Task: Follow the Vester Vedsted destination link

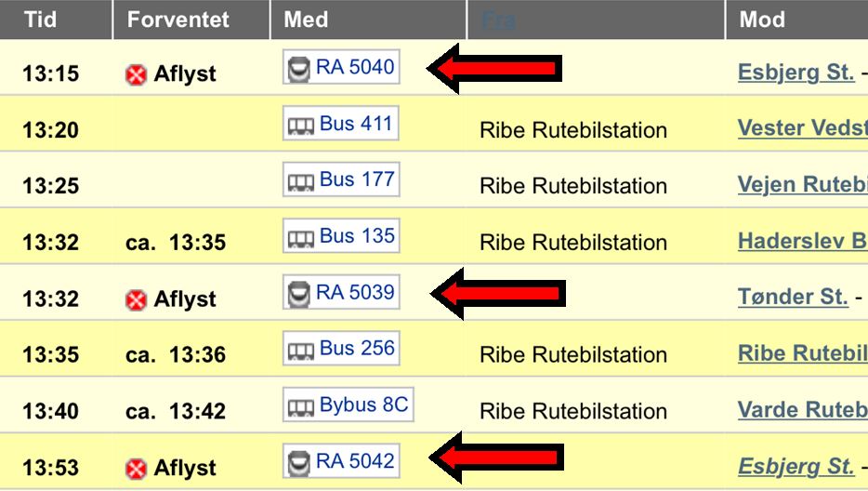Action: (802, 128)
